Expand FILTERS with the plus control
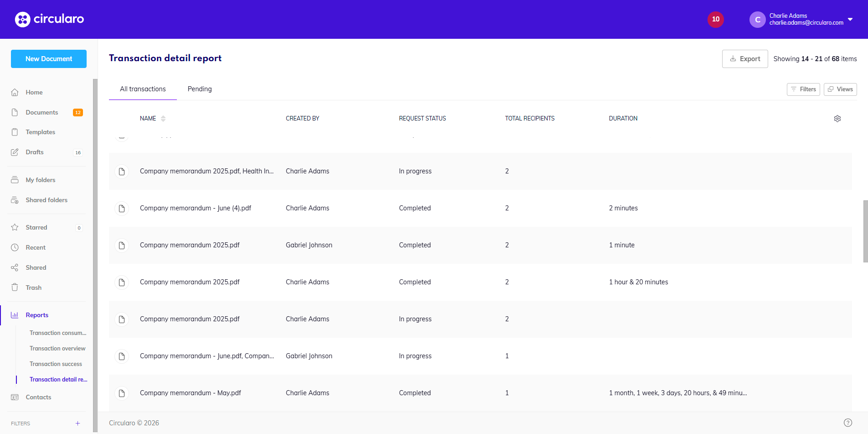Viewport: 868px width, 434px height. (x=77, y=423)
